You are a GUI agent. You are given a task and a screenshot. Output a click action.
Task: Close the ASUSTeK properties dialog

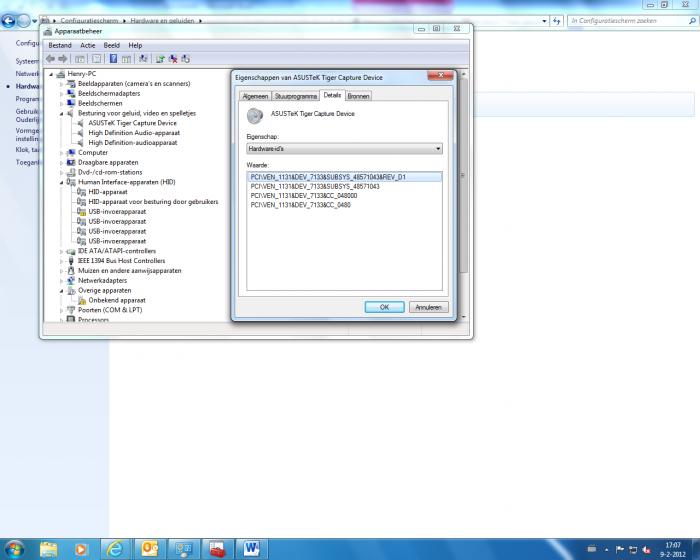point(441,75)
